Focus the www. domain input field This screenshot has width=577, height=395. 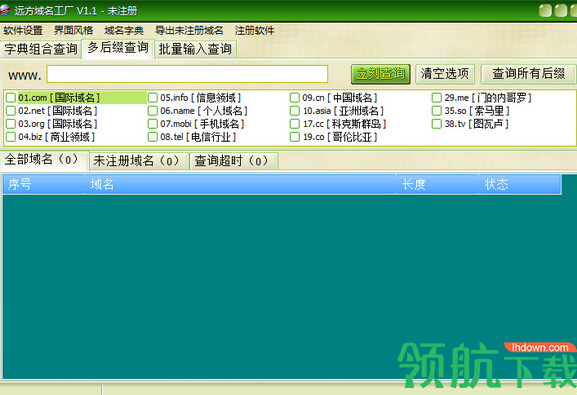click(x=187, y=74)
